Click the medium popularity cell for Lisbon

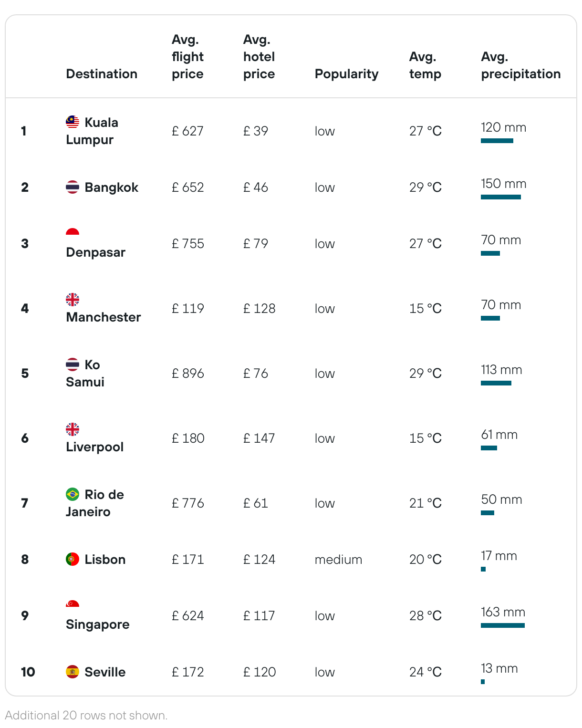click(338, 559)
